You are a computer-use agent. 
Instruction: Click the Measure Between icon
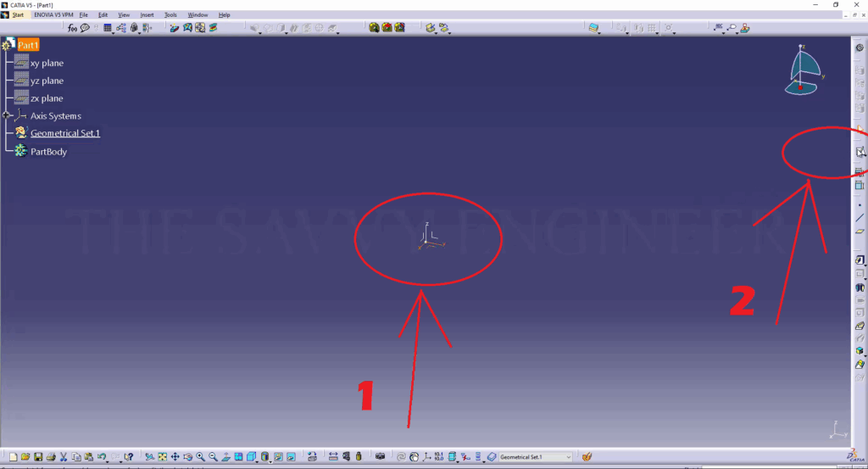(332, 457)
